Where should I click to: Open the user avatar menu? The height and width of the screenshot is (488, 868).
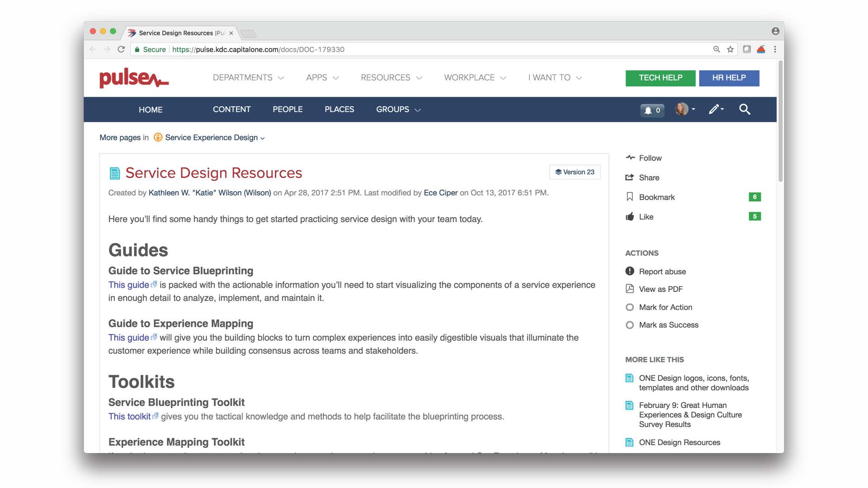tap(685, 109)
